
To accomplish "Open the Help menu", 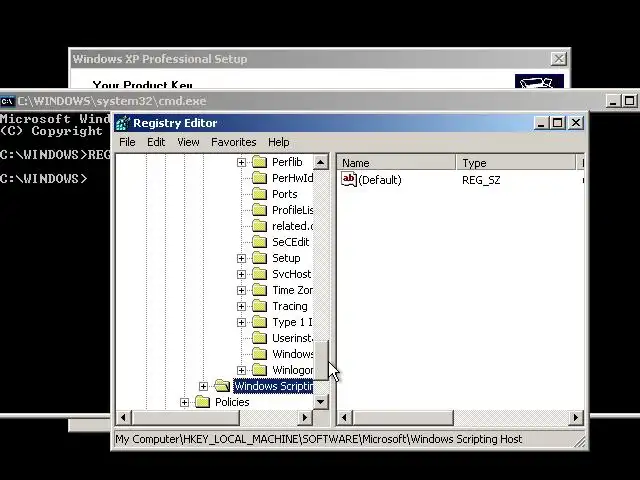I will (279, 142).
